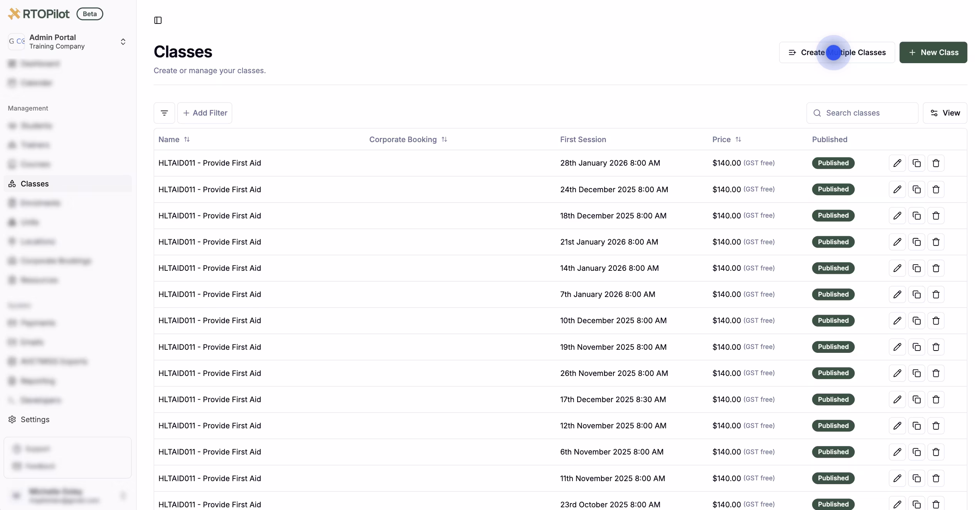Expand the Admin Portal company switcher
980x510 pixels.
123,42
